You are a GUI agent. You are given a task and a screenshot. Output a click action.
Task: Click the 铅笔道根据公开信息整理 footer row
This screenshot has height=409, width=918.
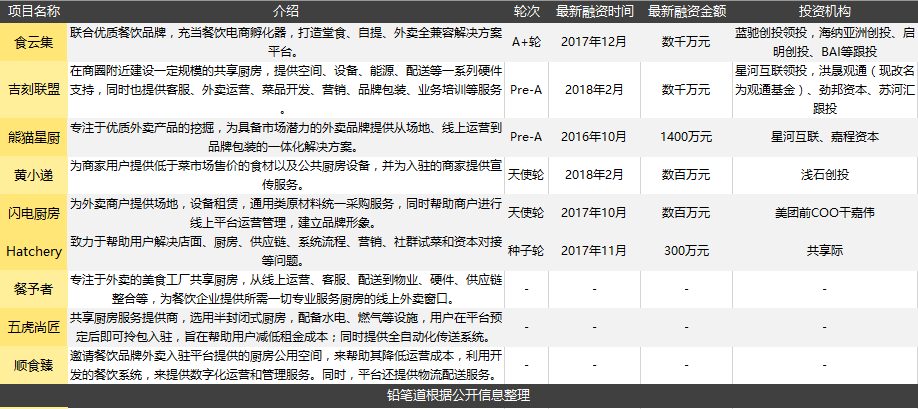(459, 396)
